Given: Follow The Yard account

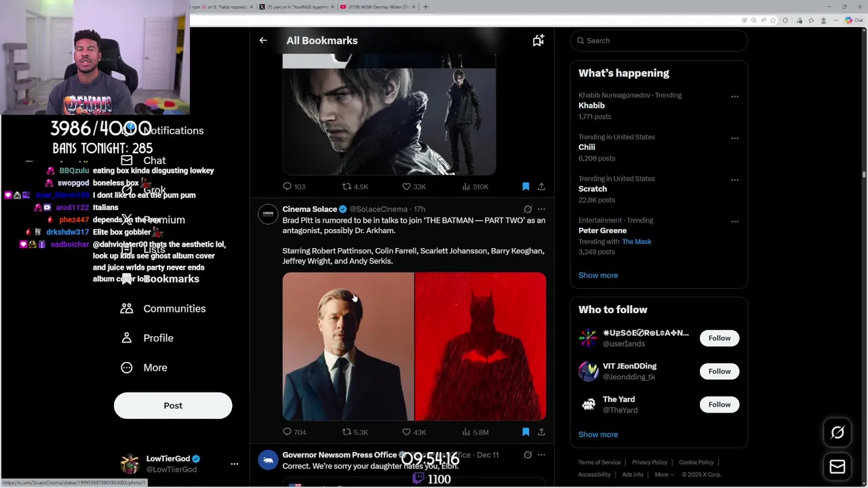Looking at the screenshot, I should (x=719, y=405).
